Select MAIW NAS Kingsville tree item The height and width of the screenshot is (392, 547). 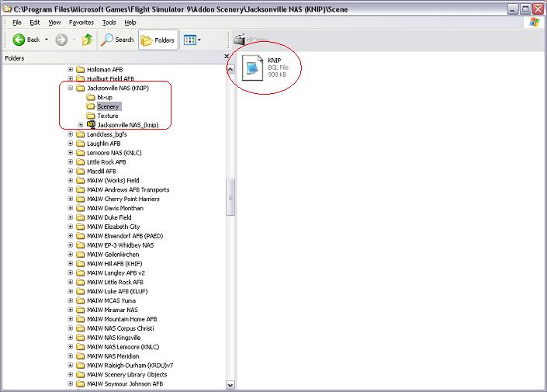click(114, 338)
